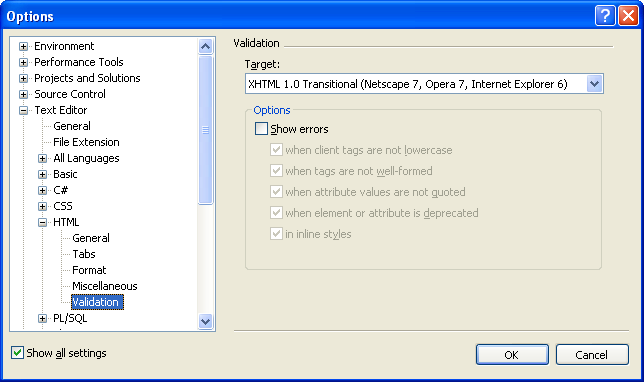
Task: Expand the PL/SQL node
Action: (42, 319)
